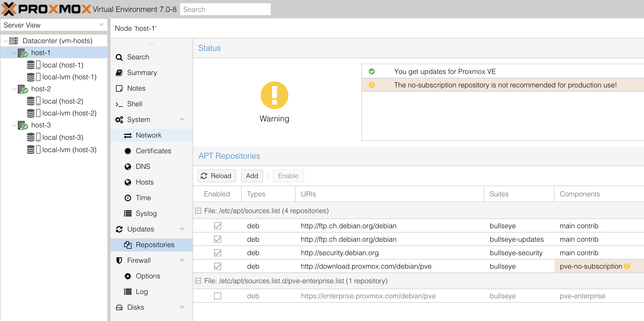Collapse the Updates submenu arrow
This screenshot has height=321, width=644.
[182, 229]
